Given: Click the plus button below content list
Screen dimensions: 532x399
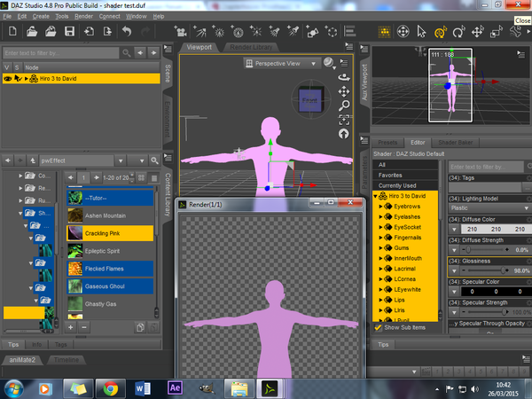Looking at the screenshot, I should tap(71, 327).
